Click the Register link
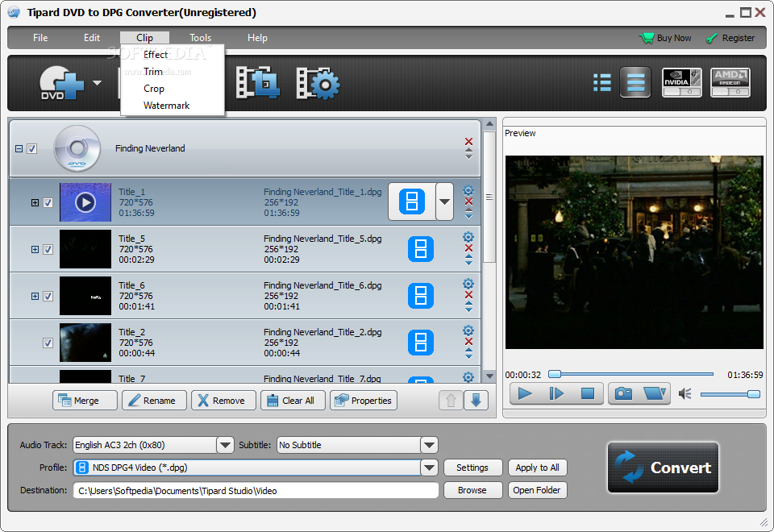This screenshot has height=532, width=774. coord(730,38)
